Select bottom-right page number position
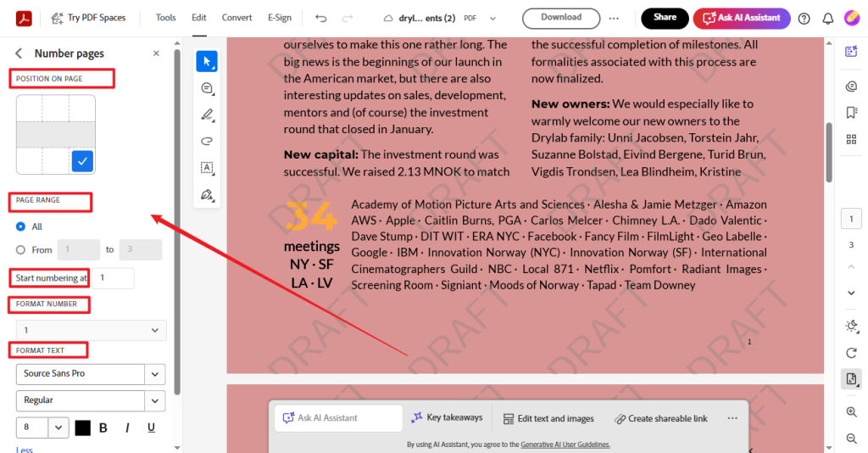Screen dimensions: 868x453 pyautogui.click(x=82, y=161)
